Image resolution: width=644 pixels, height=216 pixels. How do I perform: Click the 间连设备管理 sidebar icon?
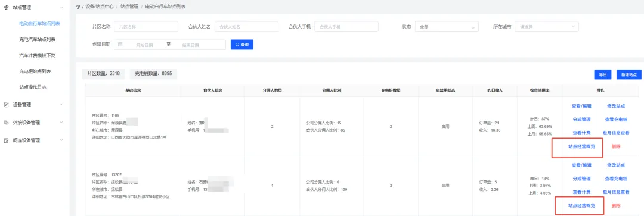pos(7,140)
